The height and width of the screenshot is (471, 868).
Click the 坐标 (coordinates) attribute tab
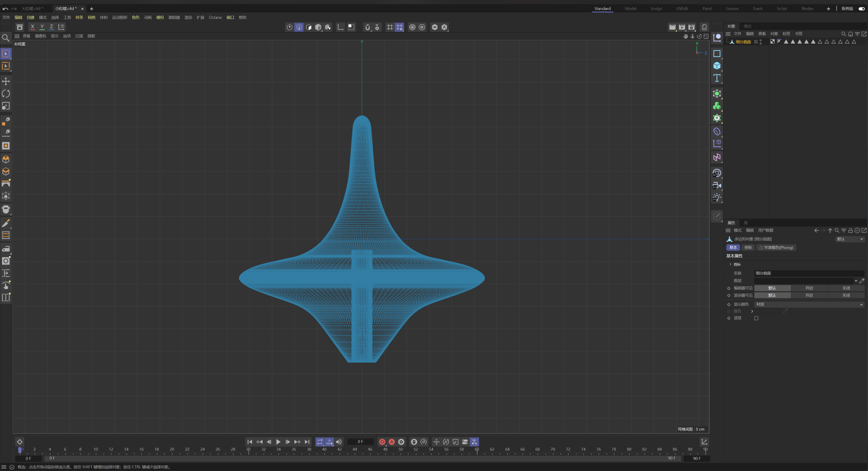[x=748, y=247]
